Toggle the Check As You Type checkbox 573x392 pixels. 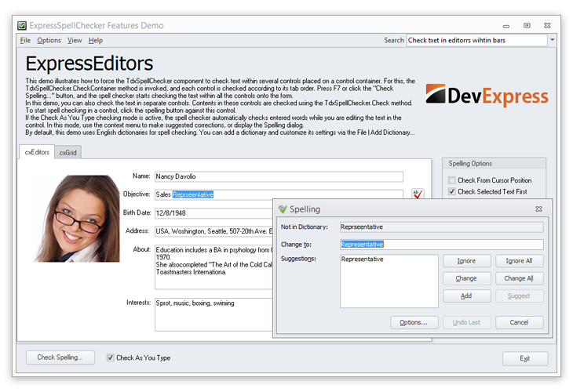coord(111,358)
